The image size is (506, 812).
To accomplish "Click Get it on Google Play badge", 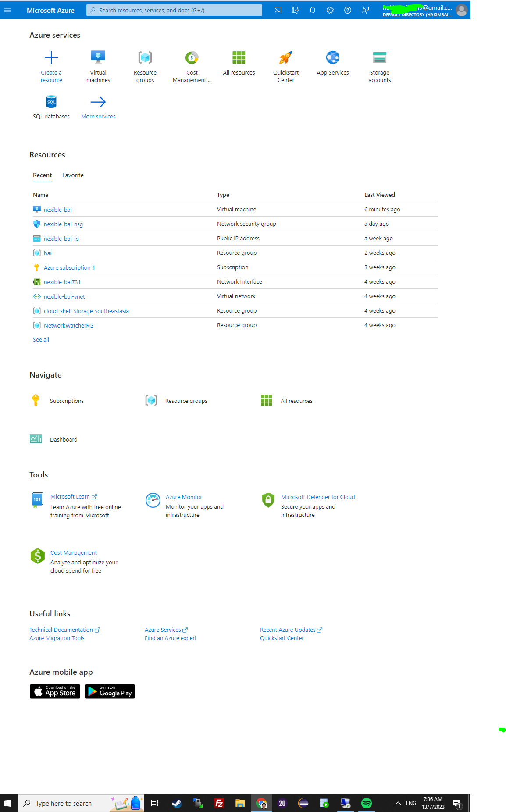I will [x=110, y=691].
